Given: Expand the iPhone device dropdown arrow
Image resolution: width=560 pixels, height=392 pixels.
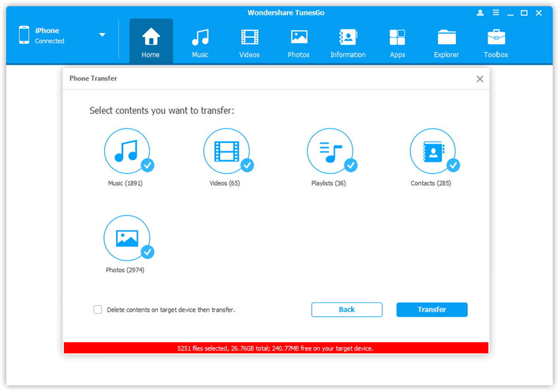Looking at the screenshot, I should [x=102, y=35].
